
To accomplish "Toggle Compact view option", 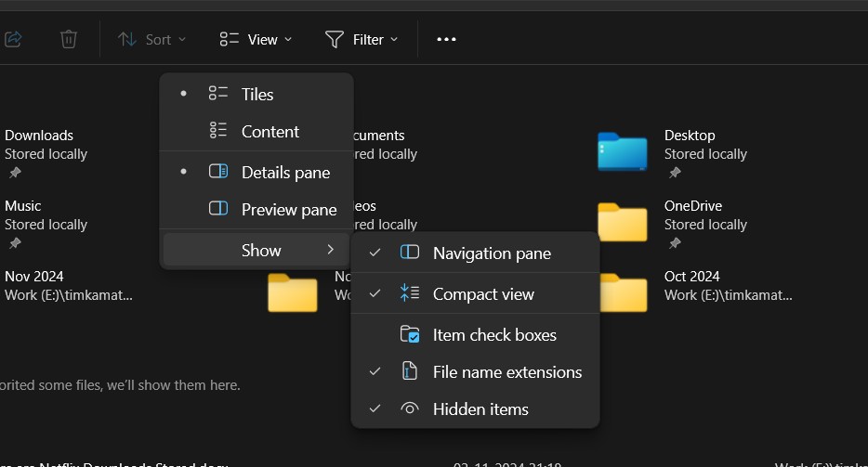I will point(476,293).
